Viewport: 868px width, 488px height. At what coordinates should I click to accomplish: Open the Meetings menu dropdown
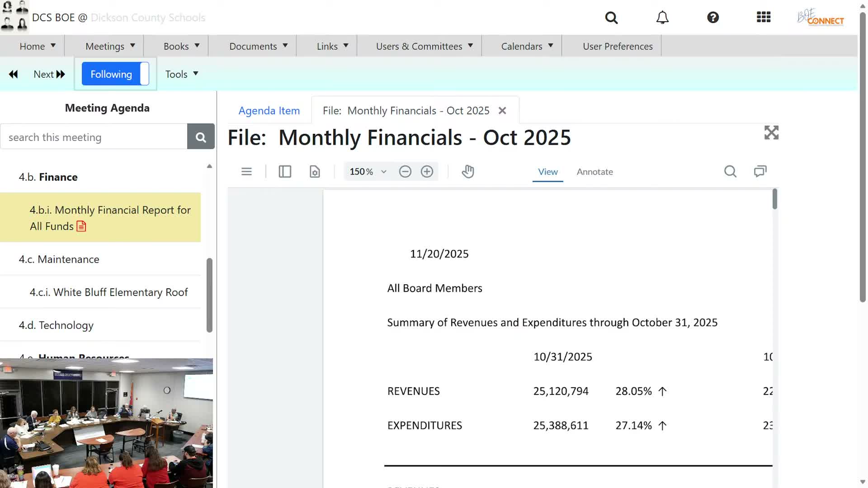110,46
